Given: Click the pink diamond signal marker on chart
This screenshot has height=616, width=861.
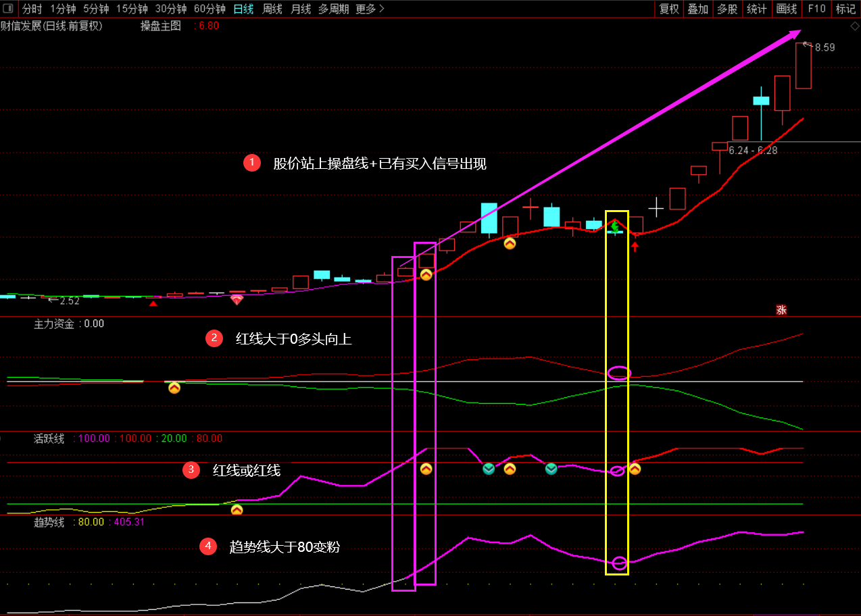Looking at the screenshot, I should click(237, 299).
